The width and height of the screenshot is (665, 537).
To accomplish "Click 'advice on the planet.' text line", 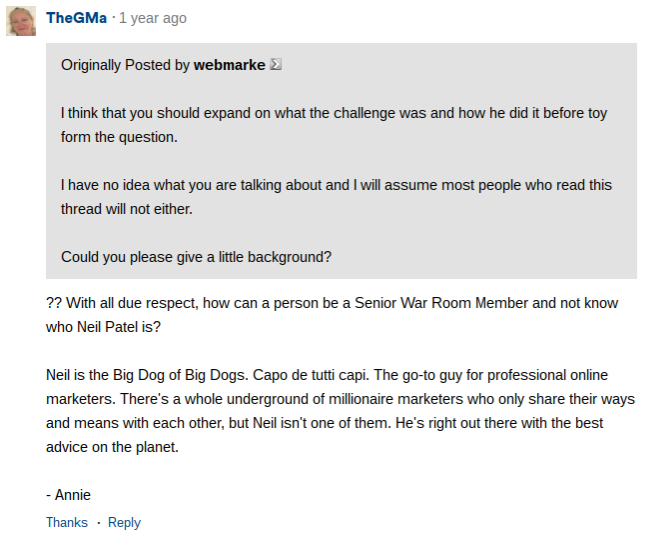I will (112, 446).
